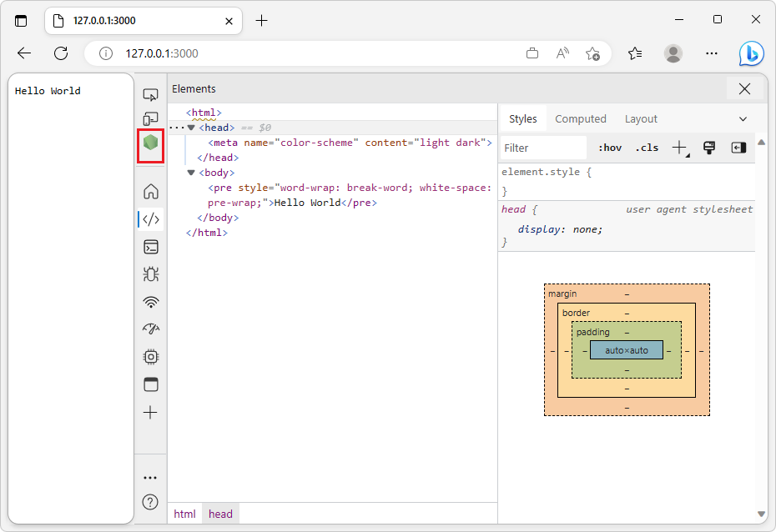
Task: Switch to the Styles tab
Action: coord(522,119)
